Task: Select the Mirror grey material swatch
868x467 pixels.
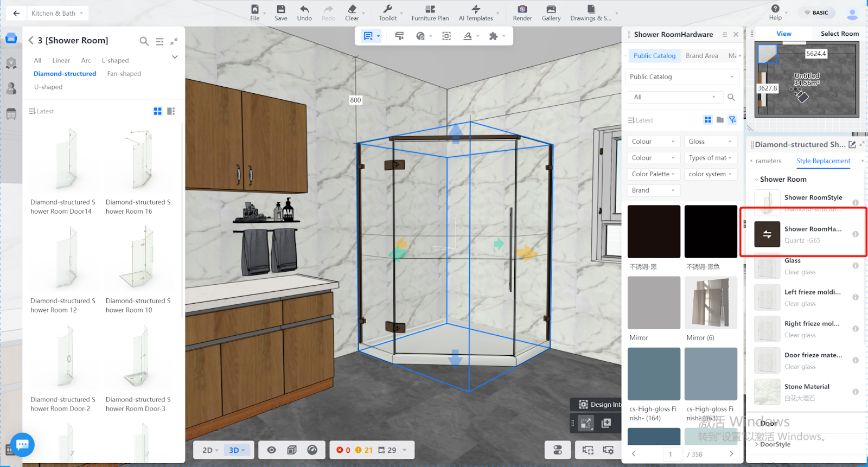Action: coord(654,303)
